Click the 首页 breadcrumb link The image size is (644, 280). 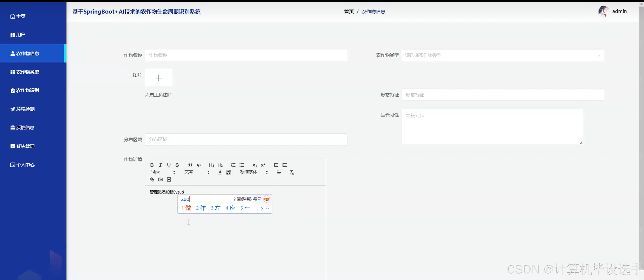click(x=349, y=12)
